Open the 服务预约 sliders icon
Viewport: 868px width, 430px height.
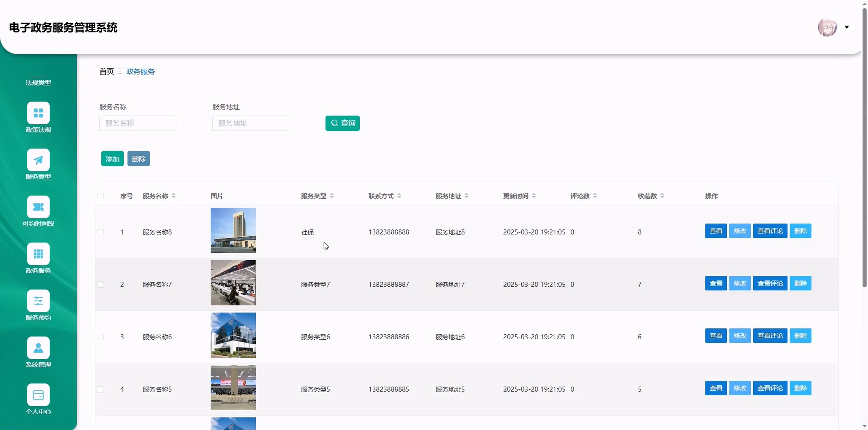click(x=38, y=301)
